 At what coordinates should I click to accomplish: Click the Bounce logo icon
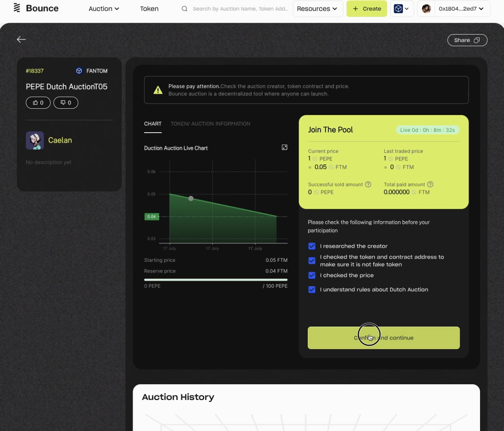[x=17, y=8]
